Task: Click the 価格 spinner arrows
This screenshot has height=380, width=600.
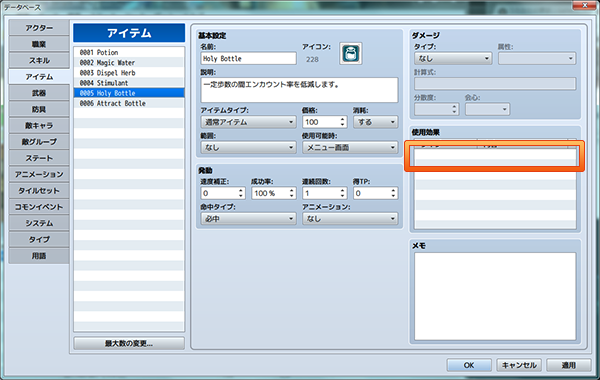Action: pos(343,122)
